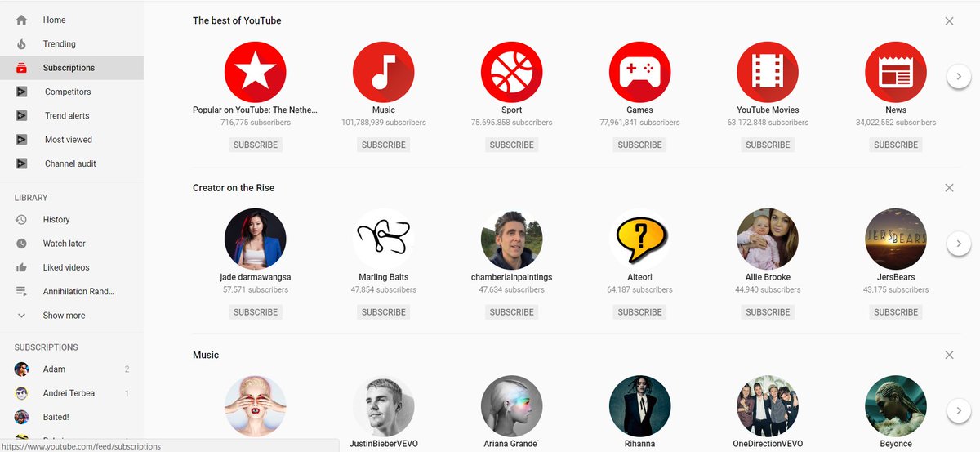The image size is (980, 452).
Task: Open OneDirectionVEVO channel thumbnail
Action: point(768,406)
